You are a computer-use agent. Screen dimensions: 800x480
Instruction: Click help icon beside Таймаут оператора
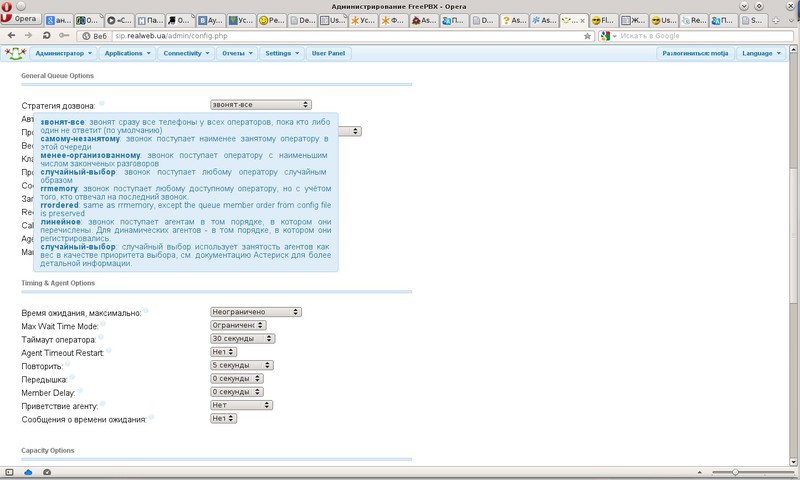click(101, 337)
